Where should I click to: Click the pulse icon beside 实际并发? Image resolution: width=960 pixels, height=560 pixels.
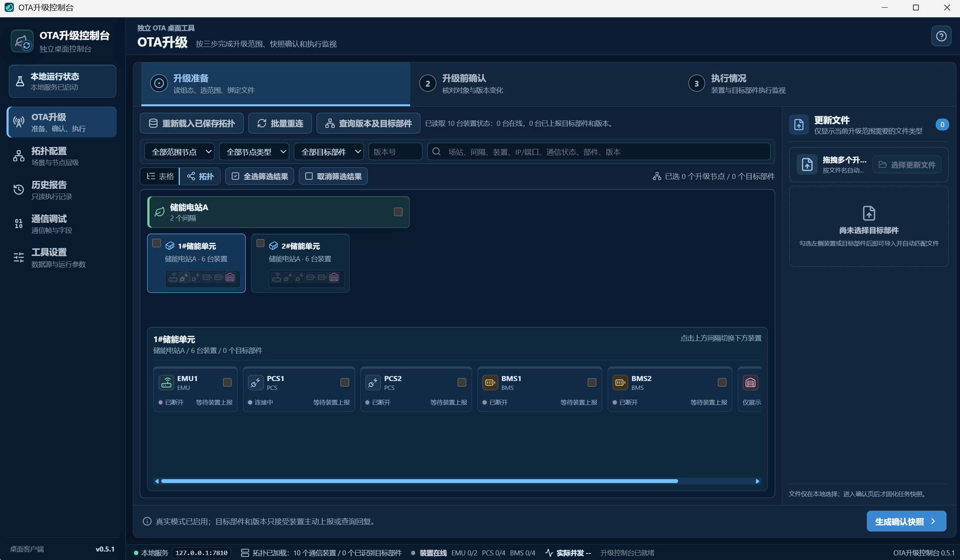coord(549,553)
